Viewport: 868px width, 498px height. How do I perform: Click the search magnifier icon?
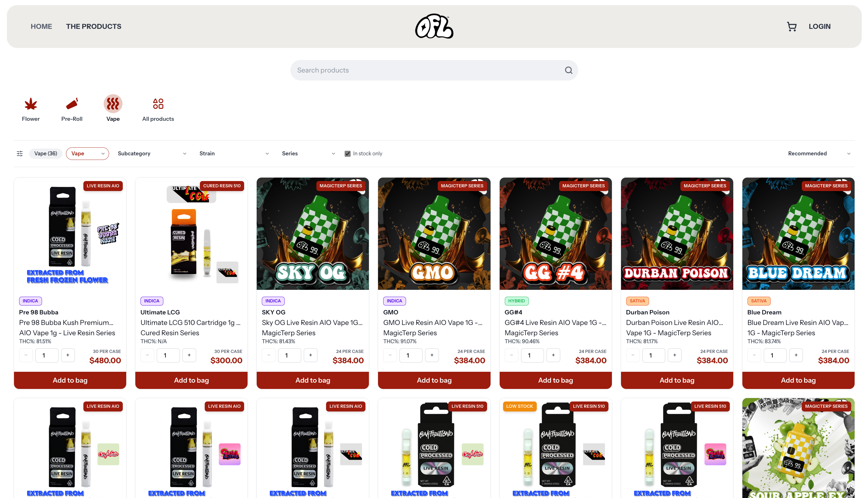pos(568,70)
